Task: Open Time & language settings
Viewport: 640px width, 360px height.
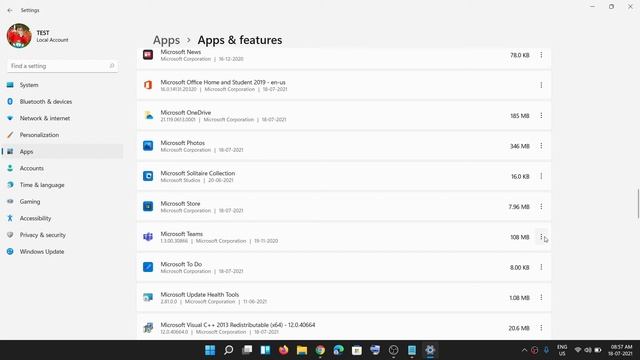Action: click(x=62, y=185)
